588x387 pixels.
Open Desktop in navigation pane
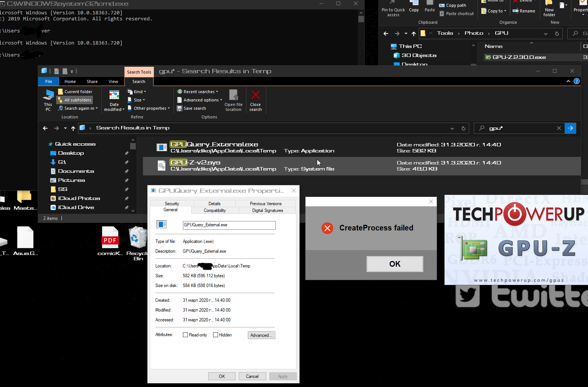click(71, 153)
